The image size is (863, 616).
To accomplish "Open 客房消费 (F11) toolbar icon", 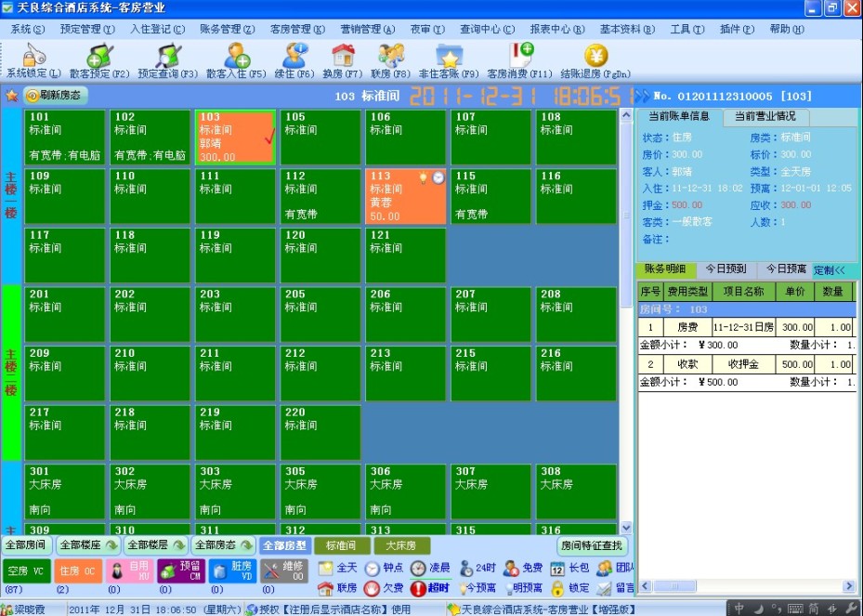I will [520, 56].
